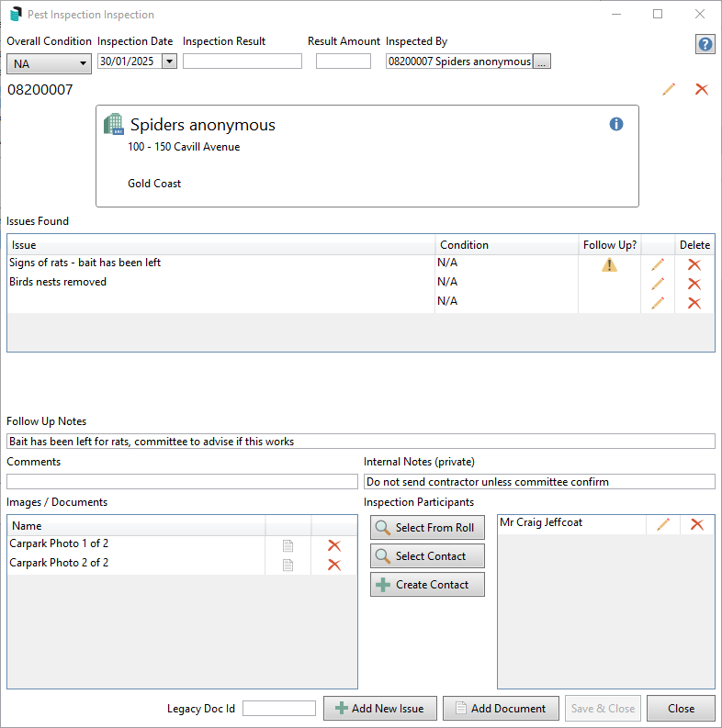Click the ellipsis button beside Inspected By
Screen dimensions: 722x728
(542, 62)
